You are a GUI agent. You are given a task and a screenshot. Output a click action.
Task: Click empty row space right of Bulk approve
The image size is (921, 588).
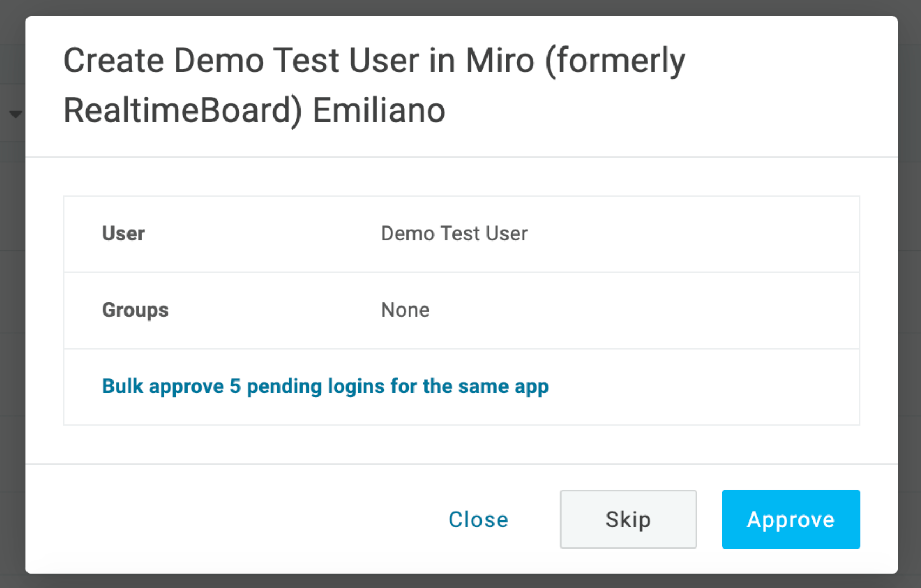pos(703,387)
